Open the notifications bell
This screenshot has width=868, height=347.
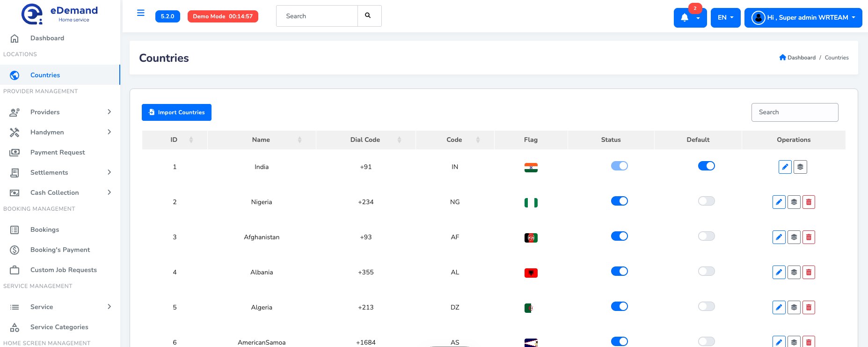(690, 18)
